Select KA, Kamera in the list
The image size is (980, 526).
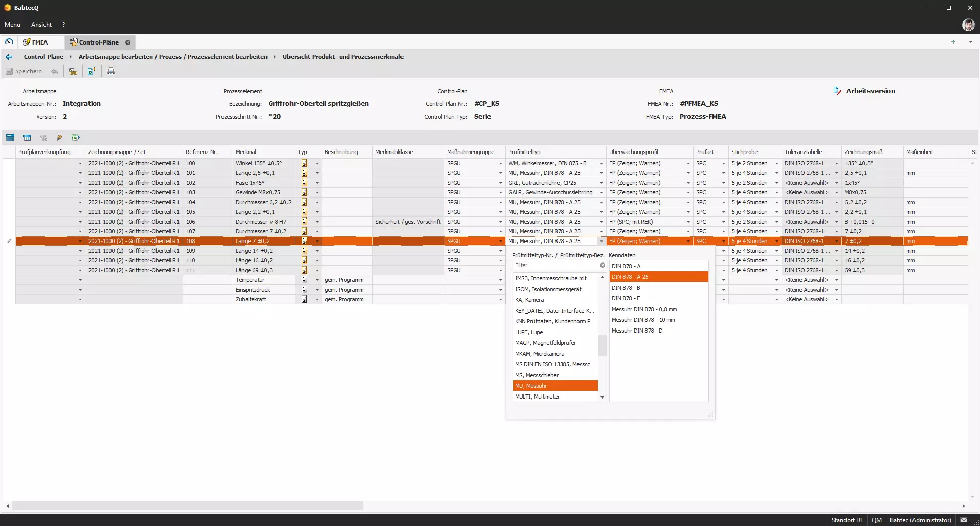click(x=555, y=300)
